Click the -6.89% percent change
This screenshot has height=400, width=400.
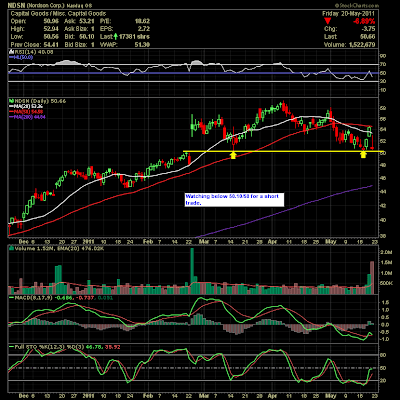coord(364,21)
